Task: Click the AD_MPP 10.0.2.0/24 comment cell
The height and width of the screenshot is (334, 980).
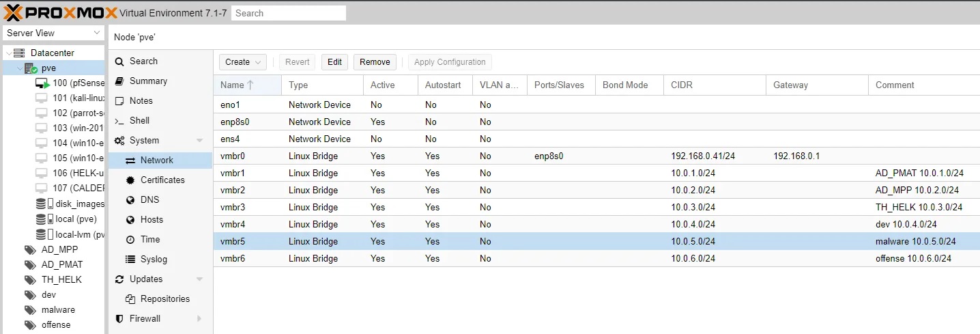Action: [x=924, y=190]
